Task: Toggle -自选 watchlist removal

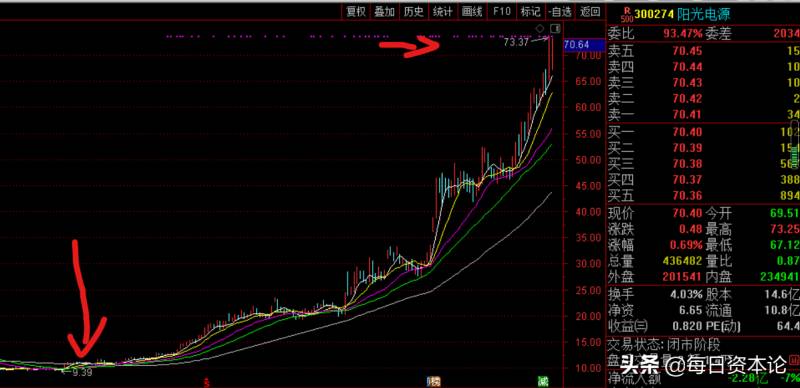Action: pyautogui.click(x=561, y=12)
